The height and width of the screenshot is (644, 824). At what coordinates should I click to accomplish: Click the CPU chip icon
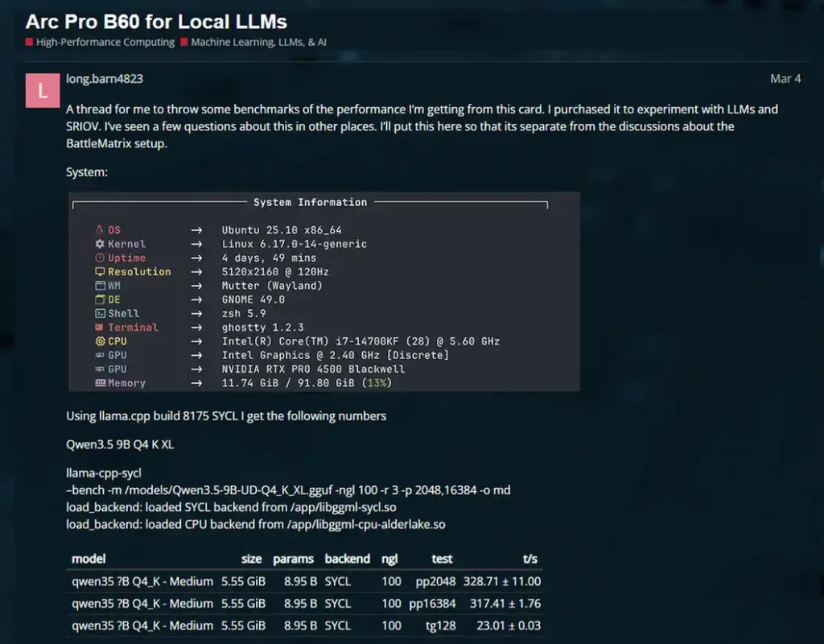tap(100, 341)
